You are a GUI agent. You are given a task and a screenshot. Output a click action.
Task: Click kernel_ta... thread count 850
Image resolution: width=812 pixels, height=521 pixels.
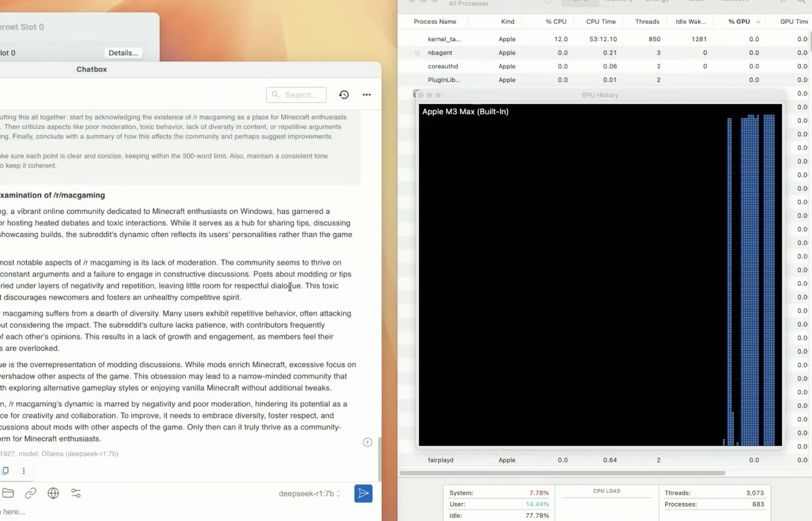(x=654, y=39)
